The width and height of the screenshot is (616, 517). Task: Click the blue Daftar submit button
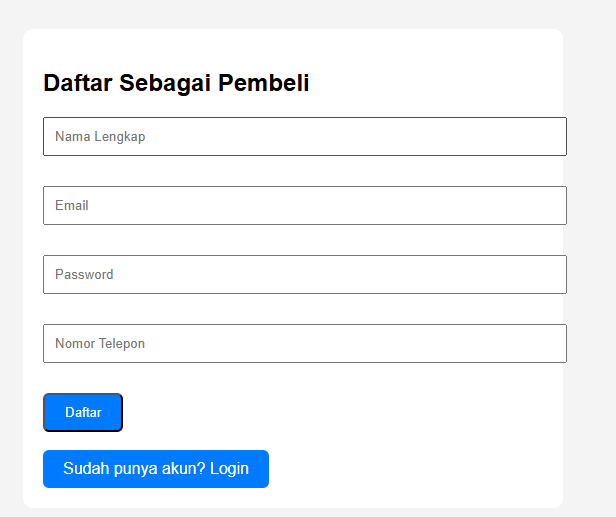click(x=83, y=412)
